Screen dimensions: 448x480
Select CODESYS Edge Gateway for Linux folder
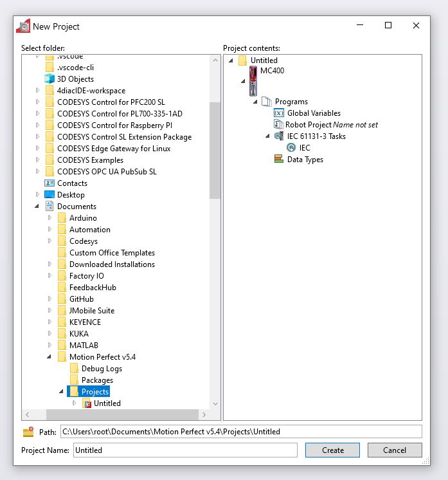pos(114,149)
